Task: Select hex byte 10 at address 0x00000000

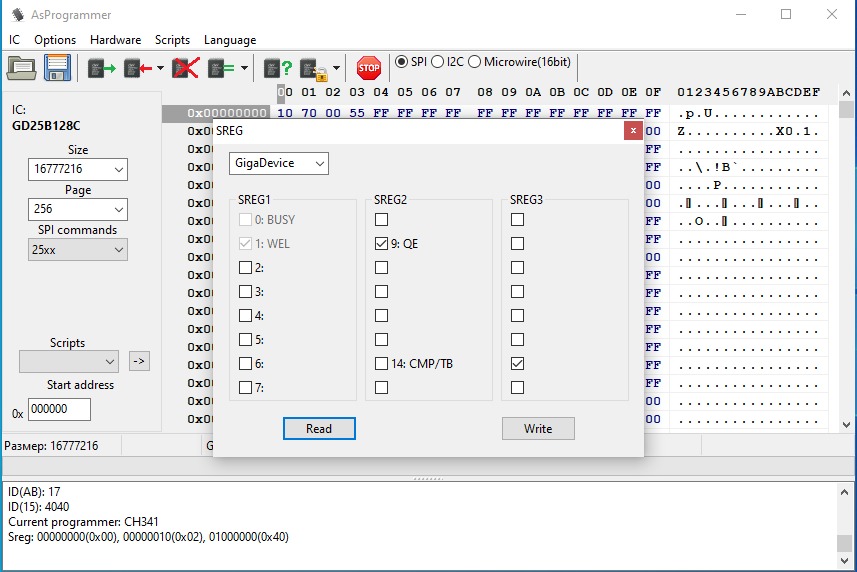Action: tap(285, 113)
